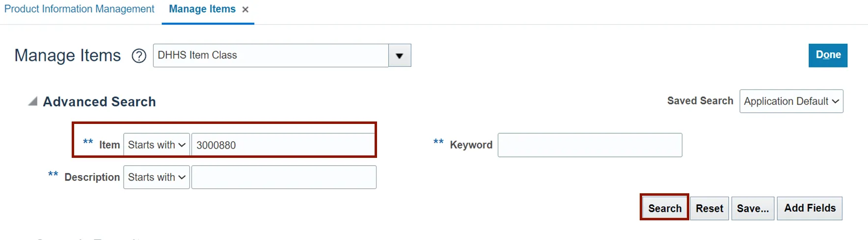This screenshot has width=868, height=240.
Task: Click the Reset button
Action: 709,209
